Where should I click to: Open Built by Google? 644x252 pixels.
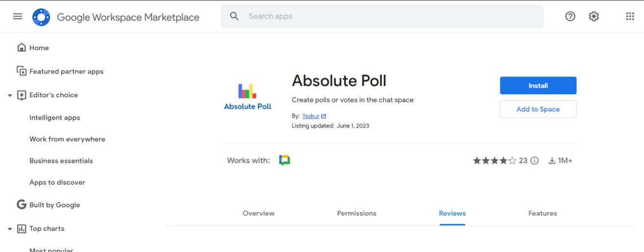coord(54,205)
